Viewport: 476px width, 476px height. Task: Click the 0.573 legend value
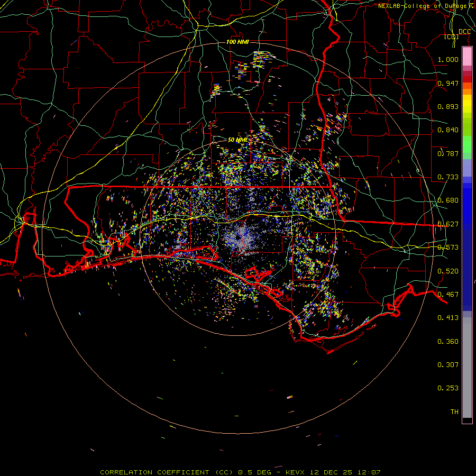click(448, 248)
